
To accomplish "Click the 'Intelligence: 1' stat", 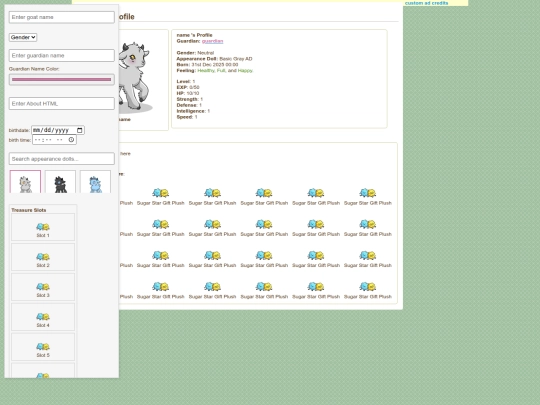I will click(x=193, y=111).
